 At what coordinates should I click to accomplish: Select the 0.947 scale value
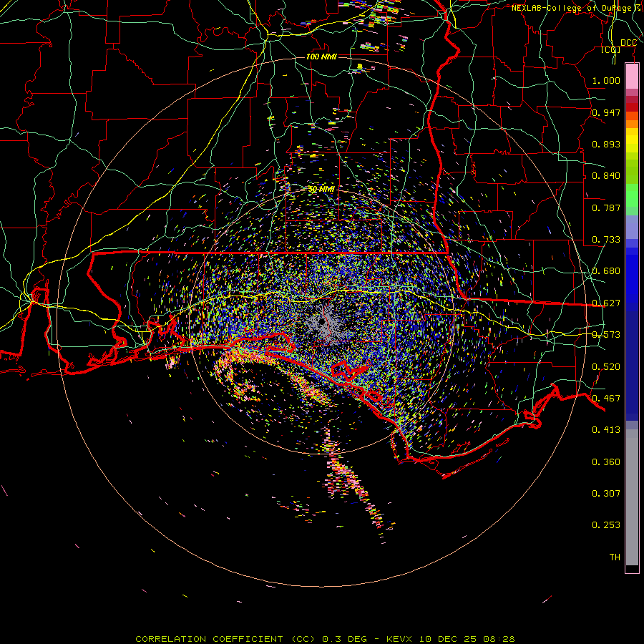click(606, 112)
